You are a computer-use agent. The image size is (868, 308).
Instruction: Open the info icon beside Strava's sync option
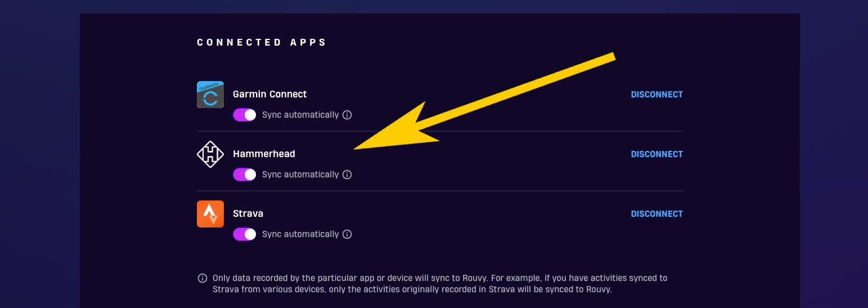pos(347,234)
